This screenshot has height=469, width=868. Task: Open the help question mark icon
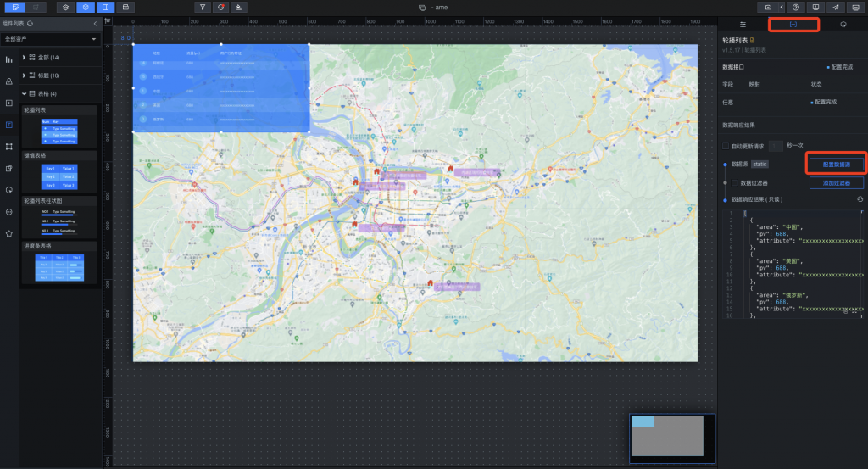point(795,7)
